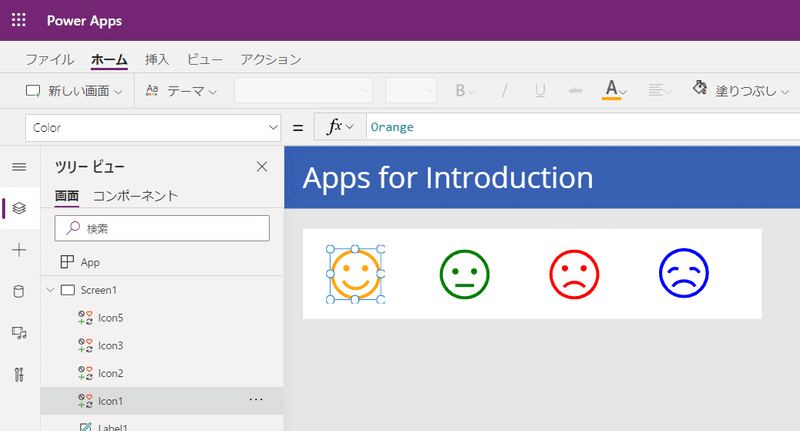Viewport: 800px width, 431px height.
Task: Open the app launcher waffle icon
Action: click(x=19, y=20)
